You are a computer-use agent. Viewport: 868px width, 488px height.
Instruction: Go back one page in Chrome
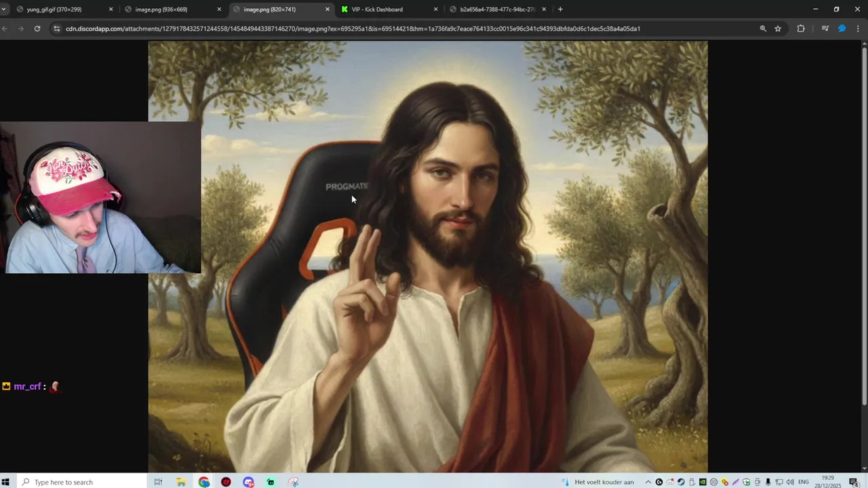pos(5,28)
